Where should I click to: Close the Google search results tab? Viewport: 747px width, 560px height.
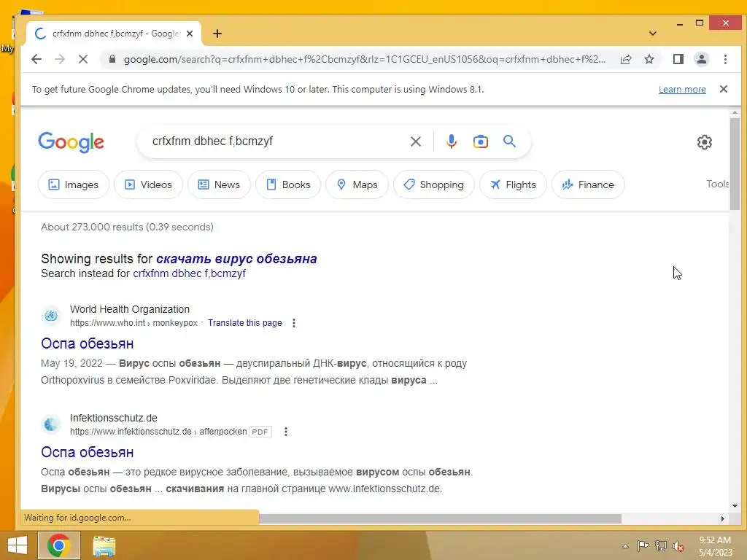pyautogui.click(x=190, y=34)
